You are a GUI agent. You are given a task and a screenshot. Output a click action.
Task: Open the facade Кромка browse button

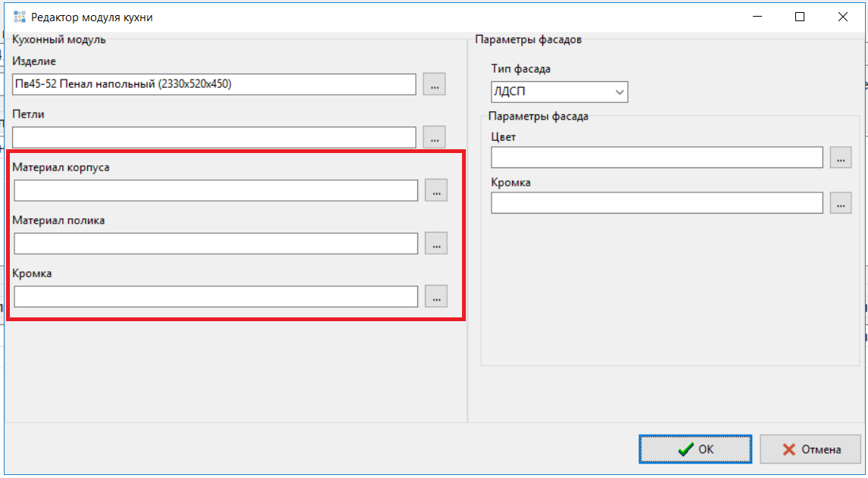tap(840, 203)
